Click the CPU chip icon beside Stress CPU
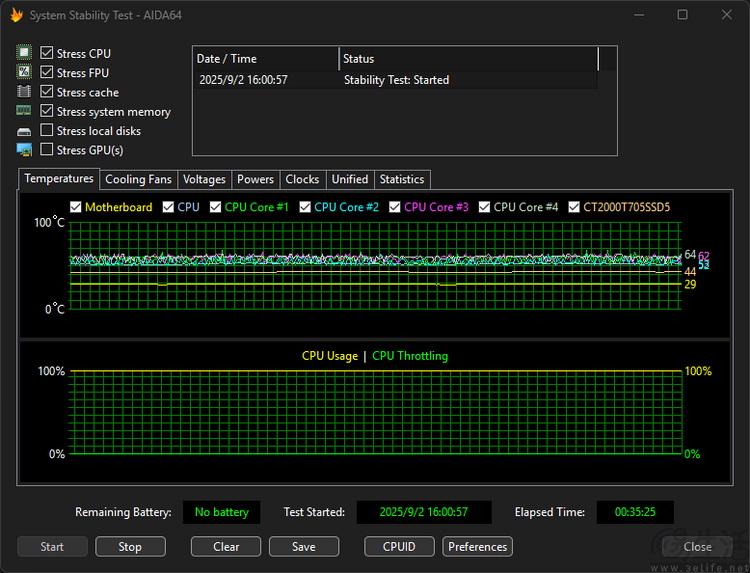 pos(24,52)
